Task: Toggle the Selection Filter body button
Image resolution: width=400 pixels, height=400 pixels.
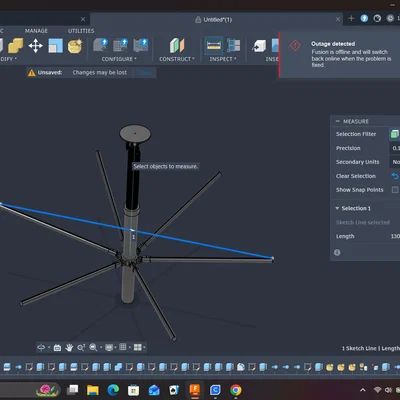Action: [x=395, y=134]
